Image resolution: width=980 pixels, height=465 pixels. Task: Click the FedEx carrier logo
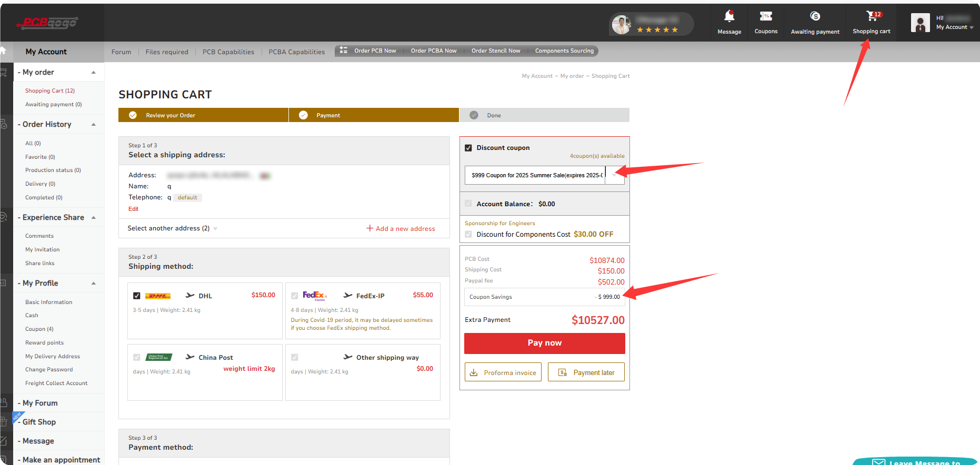click(x=315, y=296)
